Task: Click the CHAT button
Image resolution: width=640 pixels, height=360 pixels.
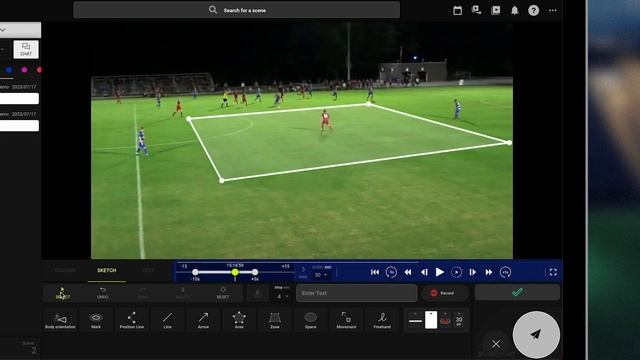Action: coord(26,49)
